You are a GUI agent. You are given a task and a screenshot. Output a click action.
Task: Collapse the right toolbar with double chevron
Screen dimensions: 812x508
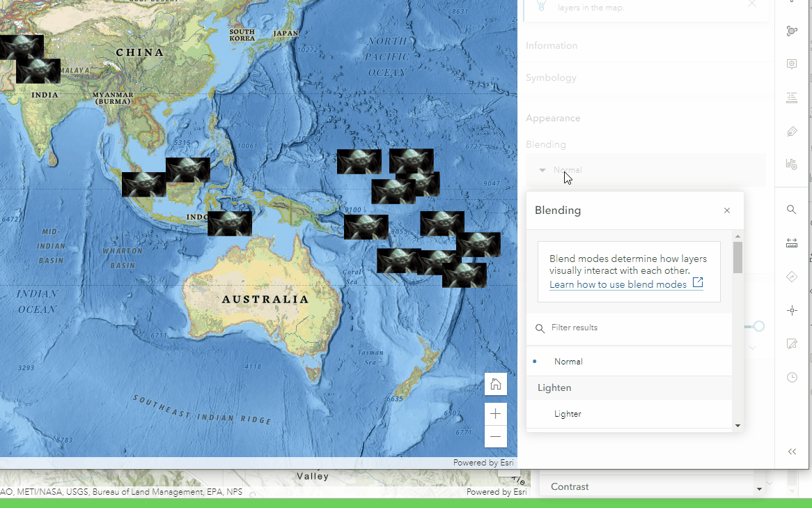tap(791, 452)
